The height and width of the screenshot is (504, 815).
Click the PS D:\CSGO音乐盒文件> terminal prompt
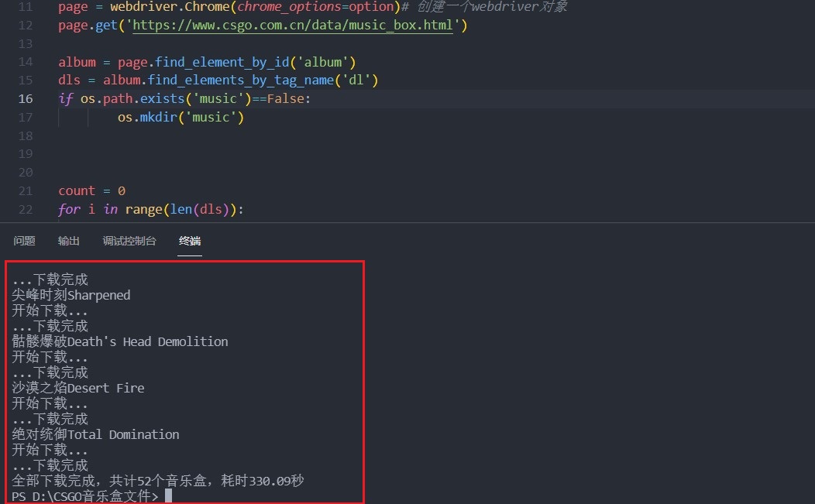(85, 496)
